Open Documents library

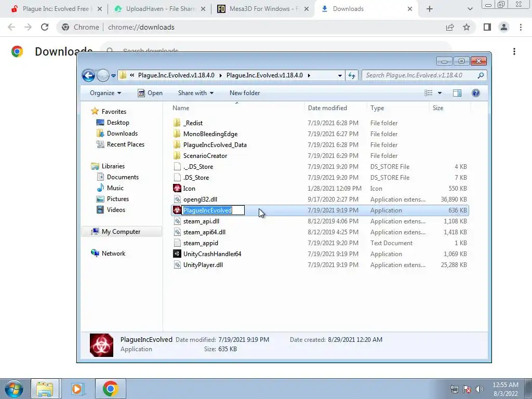(x=118, y=177)
